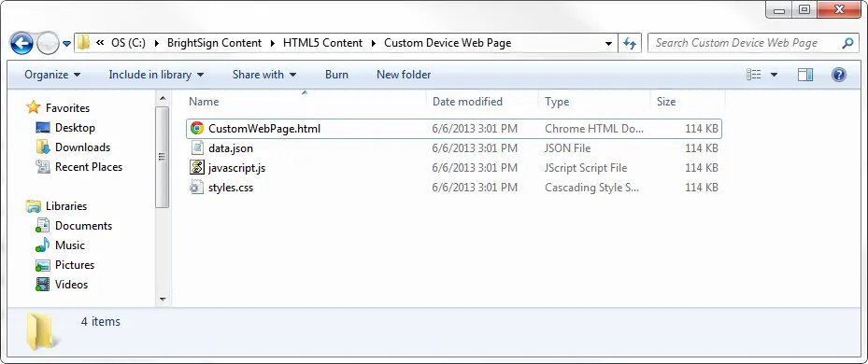Screen dimensions: 868x364
Task: Click the folder icon in address bar
Action: 83,43
